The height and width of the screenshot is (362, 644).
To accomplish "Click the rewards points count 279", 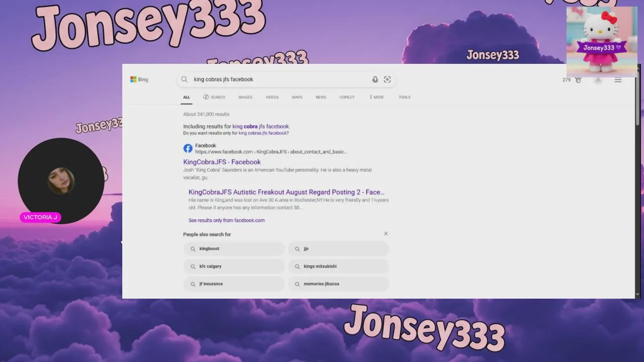I will click(x=567, y=80).
